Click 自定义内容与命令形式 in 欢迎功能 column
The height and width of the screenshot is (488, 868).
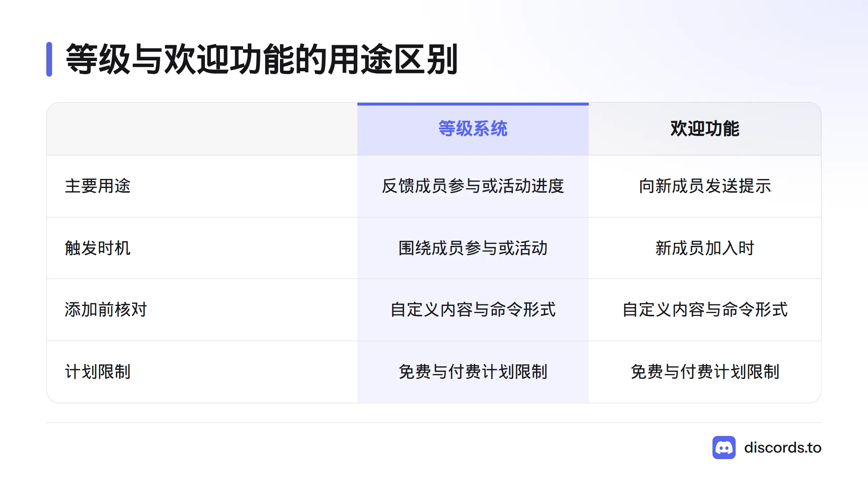(x=705, y=310)
